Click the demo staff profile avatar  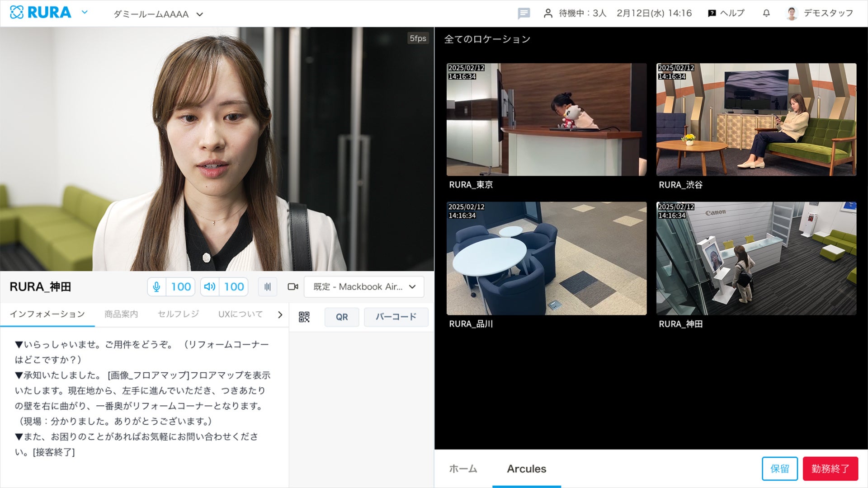click(792, 14)
